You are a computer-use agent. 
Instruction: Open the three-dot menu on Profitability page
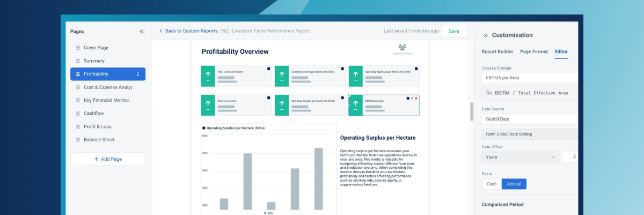pyautogui.click(x=138, y=74)
